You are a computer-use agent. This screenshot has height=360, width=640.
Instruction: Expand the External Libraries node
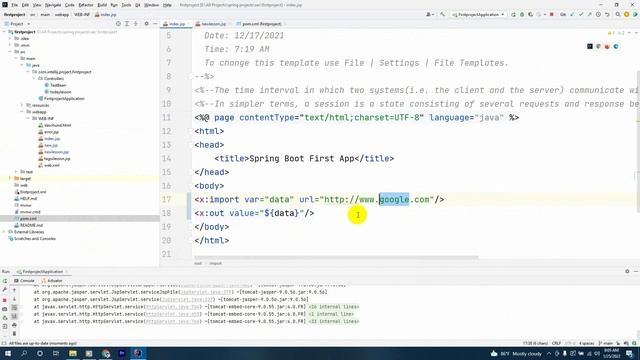click(x=4, y=232)
